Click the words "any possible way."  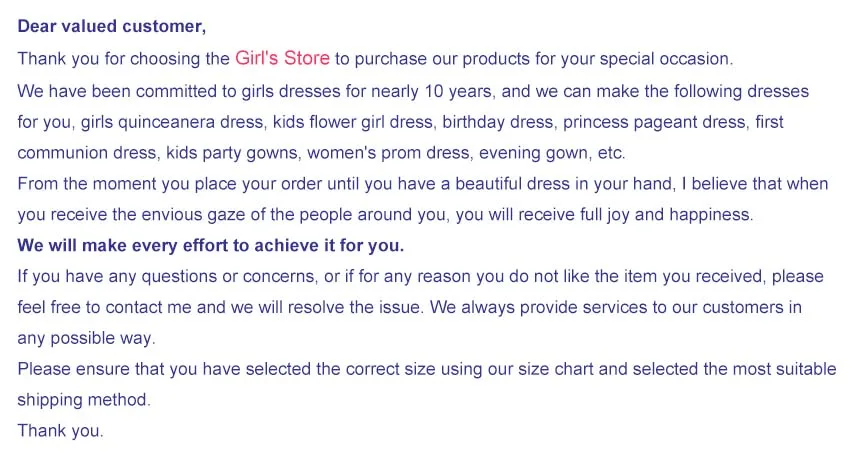[x=86, y=338]
